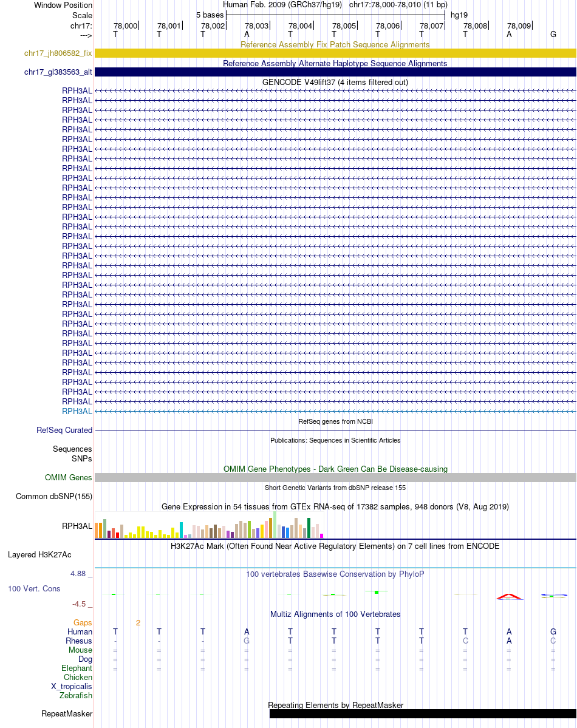
Task: Select the chr17_jh806582_fix track label
Action: click(58, 53)
